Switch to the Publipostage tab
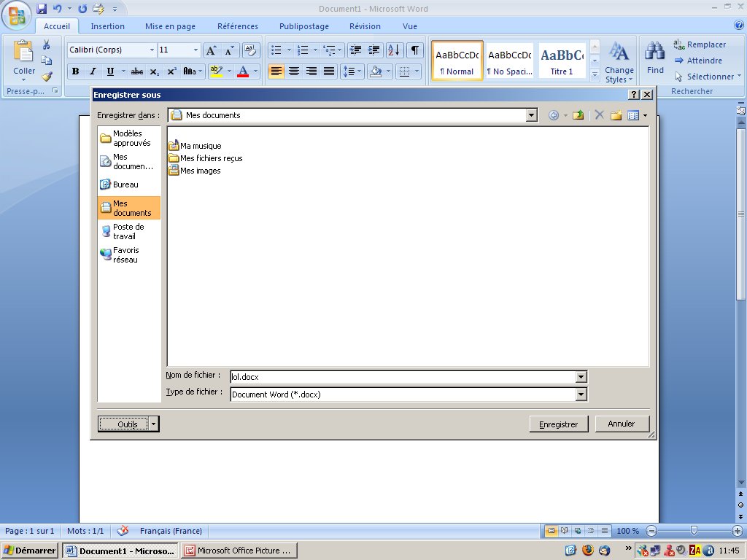Image resolution: width=747 pixels, height=560 pixels. tap(304, 26)
